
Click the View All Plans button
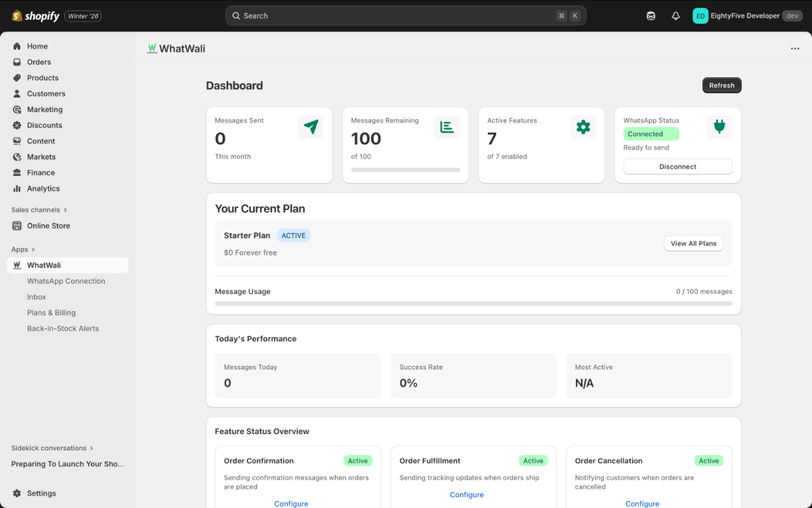(x=693, y=243)
